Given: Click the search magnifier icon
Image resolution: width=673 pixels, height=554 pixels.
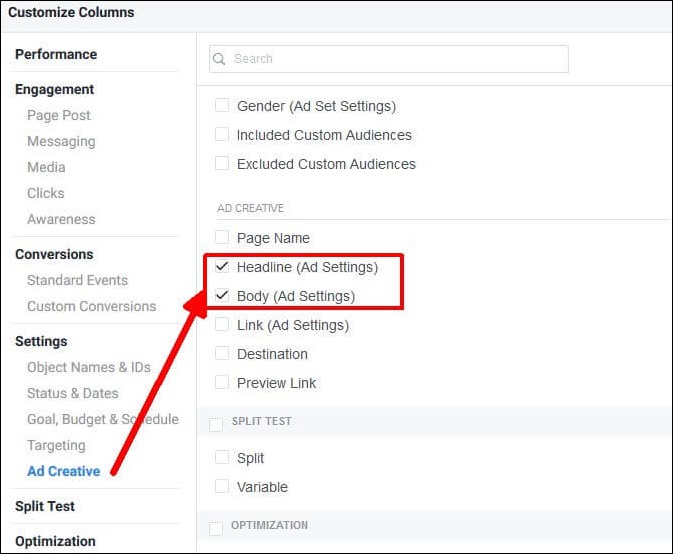Looking at the screenshot, I should click(219, 59).
